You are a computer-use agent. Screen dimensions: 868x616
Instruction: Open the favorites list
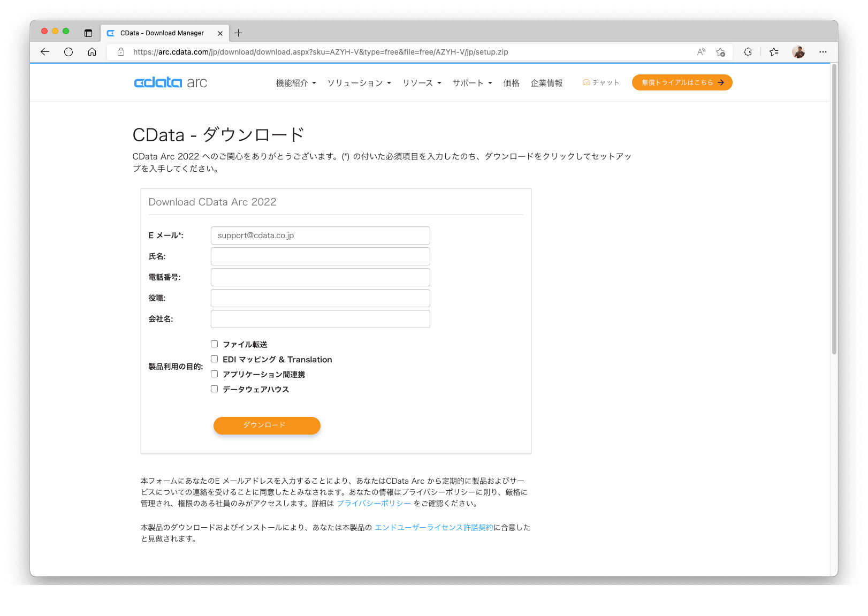(x=774, y=52)
